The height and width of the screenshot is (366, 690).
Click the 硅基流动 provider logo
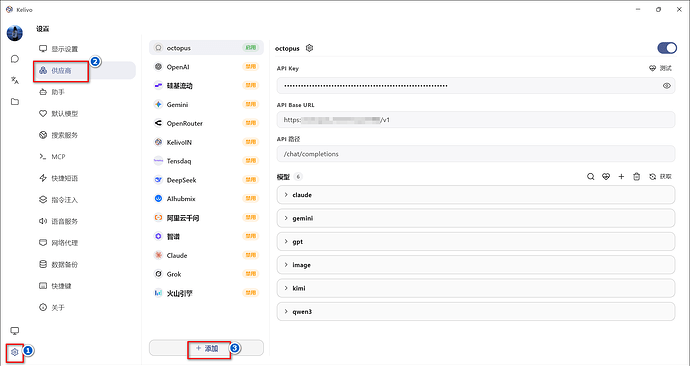click(x=158, y=85)
